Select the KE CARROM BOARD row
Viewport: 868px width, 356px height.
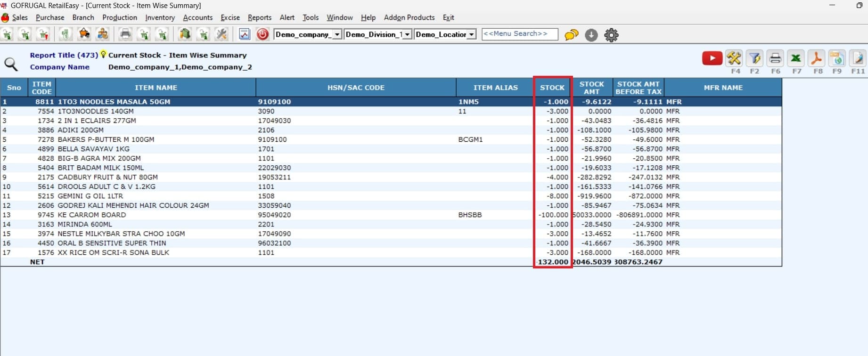pos(92,215)
